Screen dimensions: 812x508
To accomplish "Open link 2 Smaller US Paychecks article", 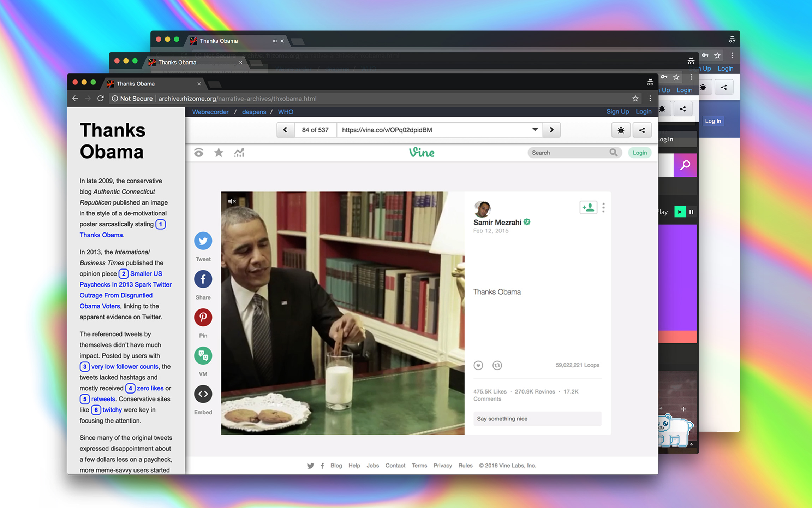I will tap(126, 290).
